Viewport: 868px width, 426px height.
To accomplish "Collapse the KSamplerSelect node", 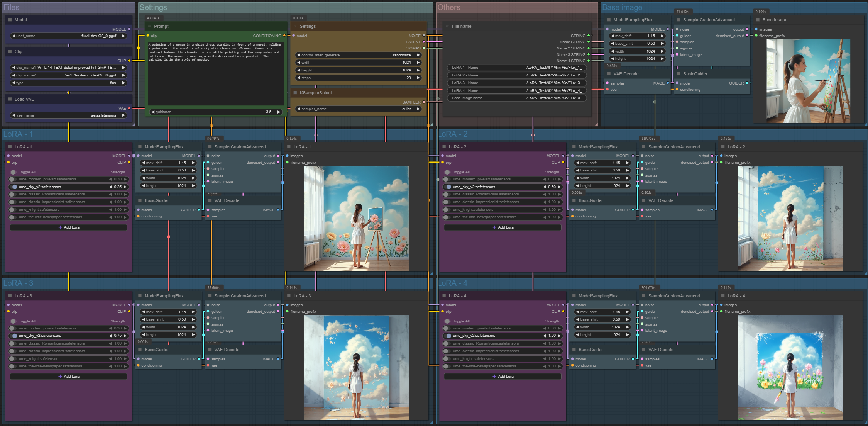I will 295,93.
